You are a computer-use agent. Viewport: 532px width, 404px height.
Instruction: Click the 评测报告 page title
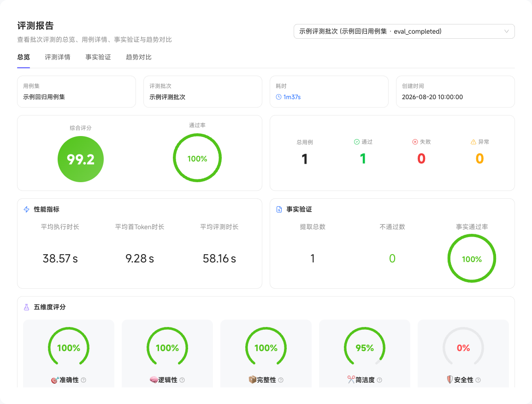(x=35, y=26)
